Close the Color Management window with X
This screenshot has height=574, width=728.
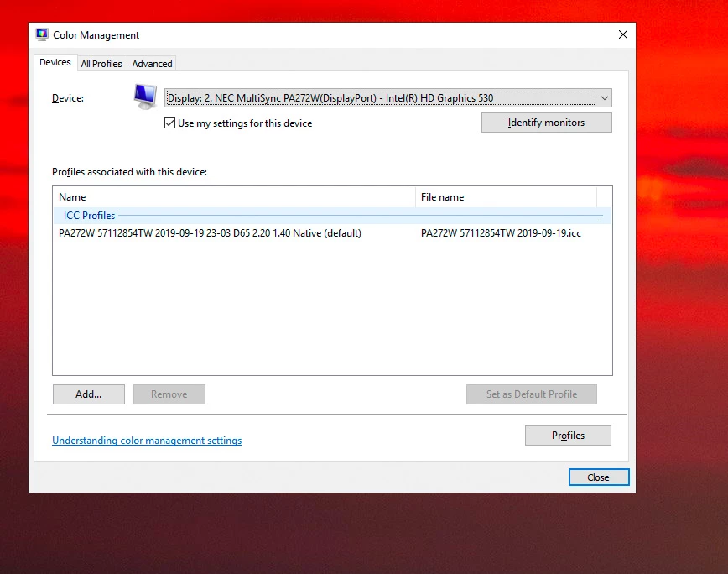click(623, 35)
